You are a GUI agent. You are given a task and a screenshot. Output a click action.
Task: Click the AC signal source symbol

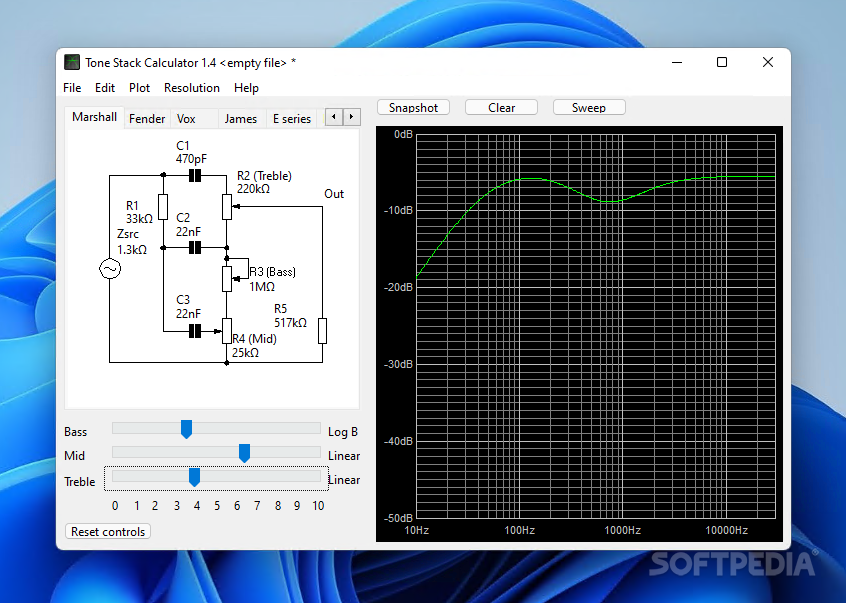coord(110,269)
